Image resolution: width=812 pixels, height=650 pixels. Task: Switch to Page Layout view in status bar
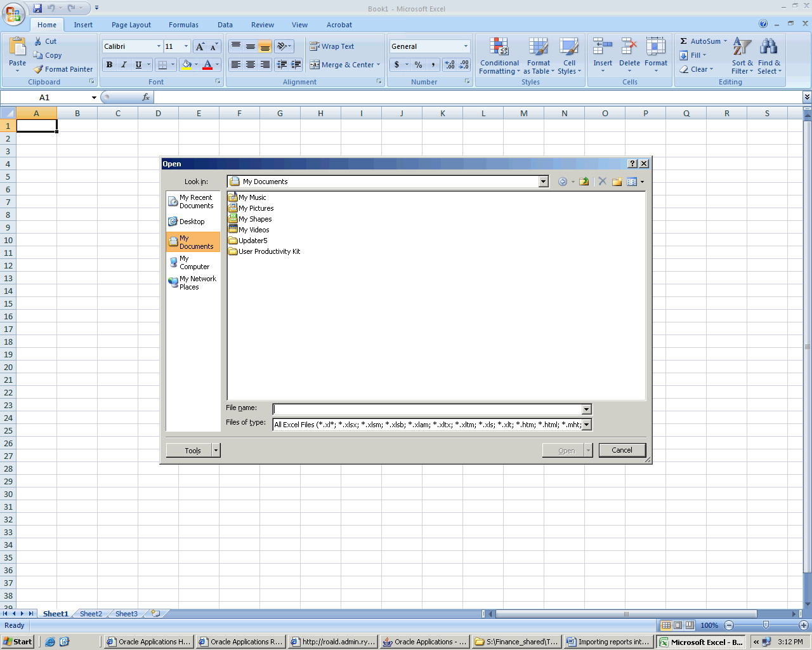coord(678,625)
